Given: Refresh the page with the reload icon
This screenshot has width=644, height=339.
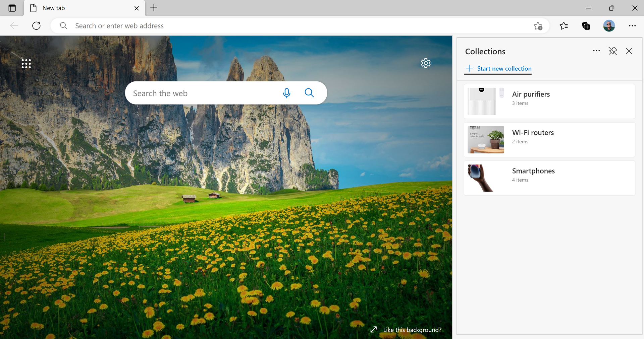Looking at the screenshot, I should click(36, 26).
